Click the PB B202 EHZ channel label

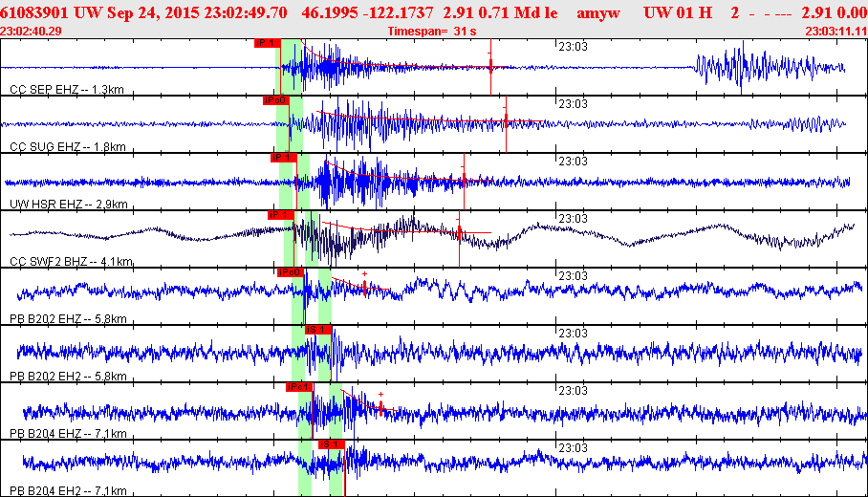pyautogui.click(x=68, y=319)
